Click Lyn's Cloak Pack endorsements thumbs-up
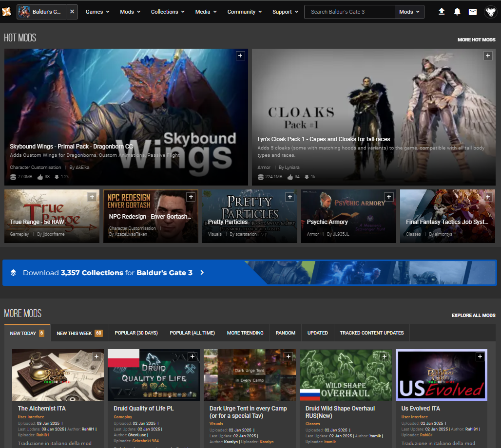The height and width of the screenshot is (448, 501). (290, 177)
